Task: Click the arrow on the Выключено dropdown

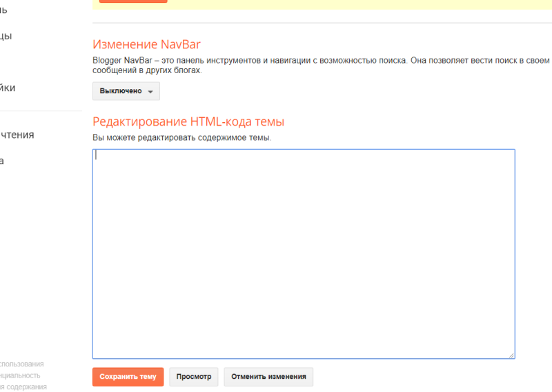Action: (150, 92)
